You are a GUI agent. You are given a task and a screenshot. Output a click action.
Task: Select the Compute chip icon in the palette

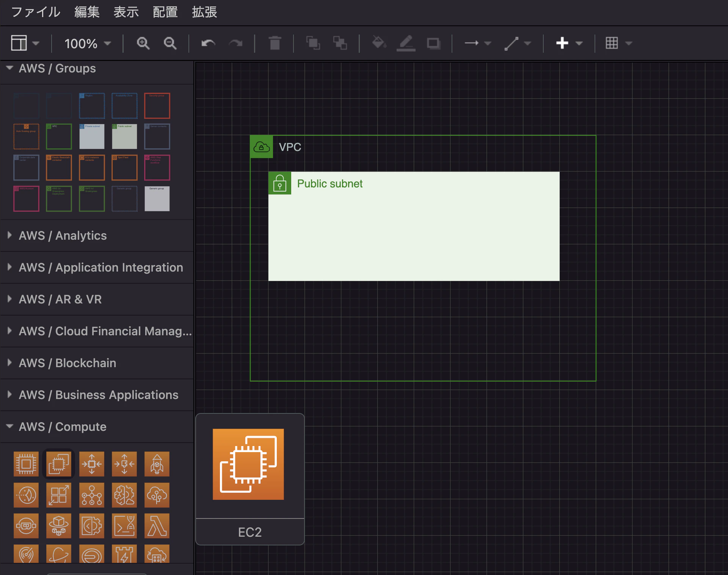(26, 463)
